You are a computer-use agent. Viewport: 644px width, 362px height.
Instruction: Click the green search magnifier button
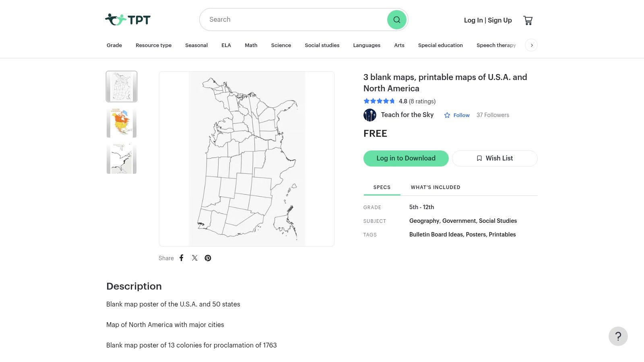396,20
